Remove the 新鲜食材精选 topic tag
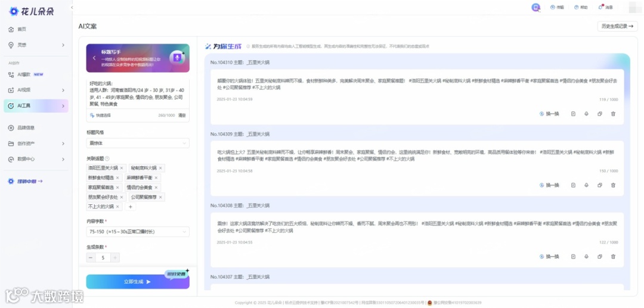The height and width of the screenshot is (308, 644). click(x=117, y=178)
